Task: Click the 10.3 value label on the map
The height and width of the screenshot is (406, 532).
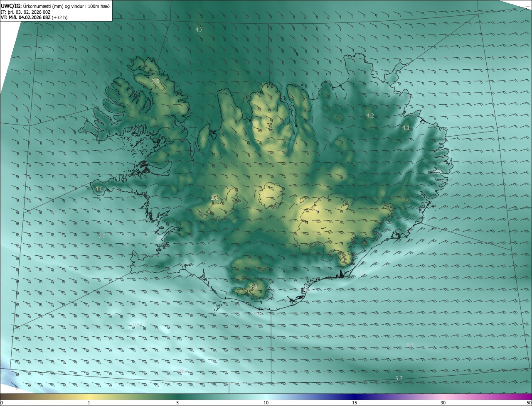Action: coord(137,325)
